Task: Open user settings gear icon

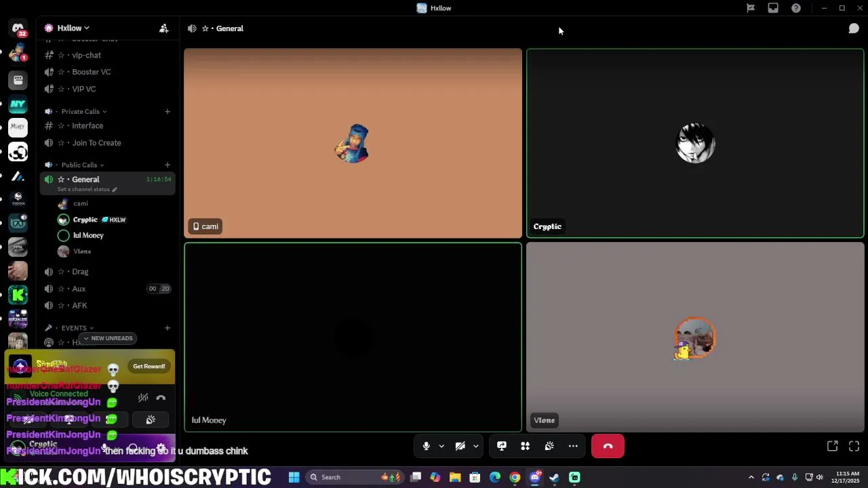Action: pos(161,448)
